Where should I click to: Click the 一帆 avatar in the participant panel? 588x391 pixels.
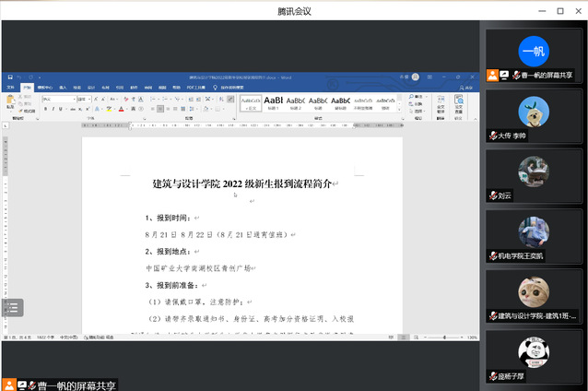pyautogui.click(x=532, y=50)
